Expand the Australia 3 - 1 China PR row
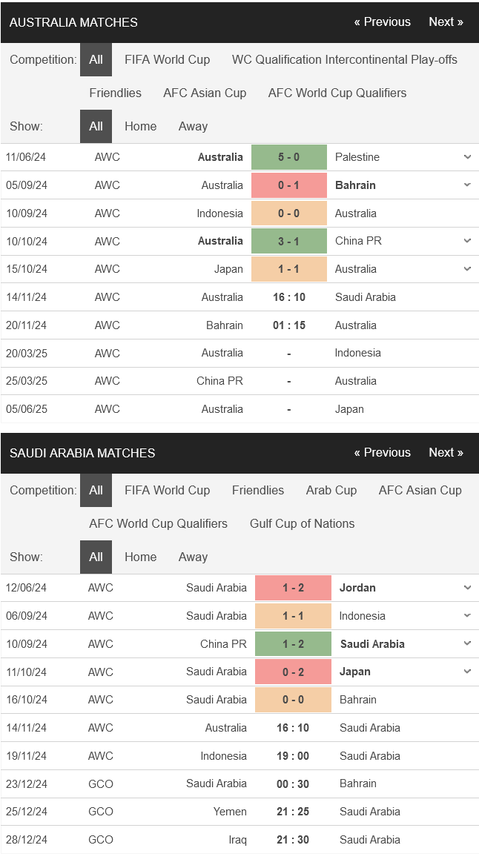479x868 pixels. [x=467, y=241]
